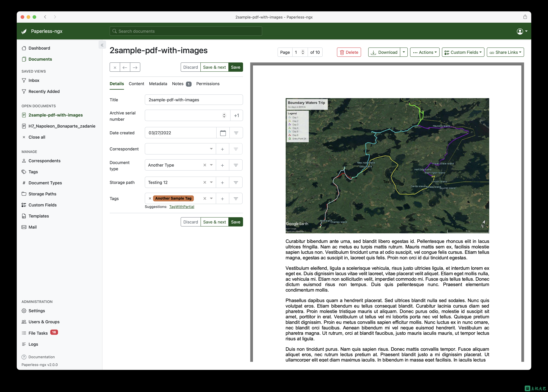Switch to the Content tab
548x392 pixels.
tap(137, 84)
